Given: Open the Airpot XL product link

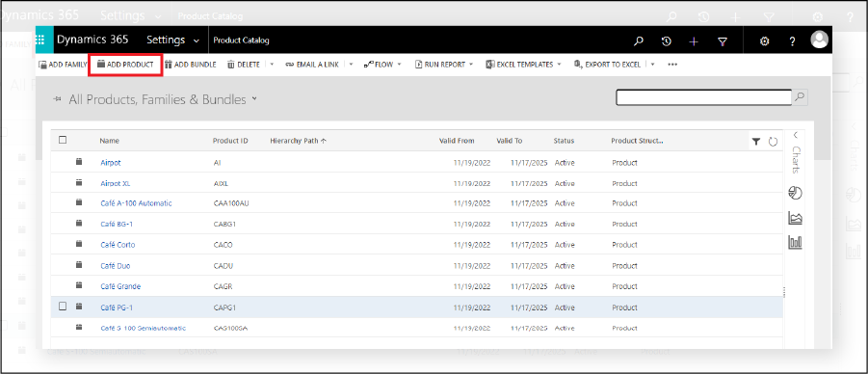Looking at the screenshot, I should (x=116, y=183).
